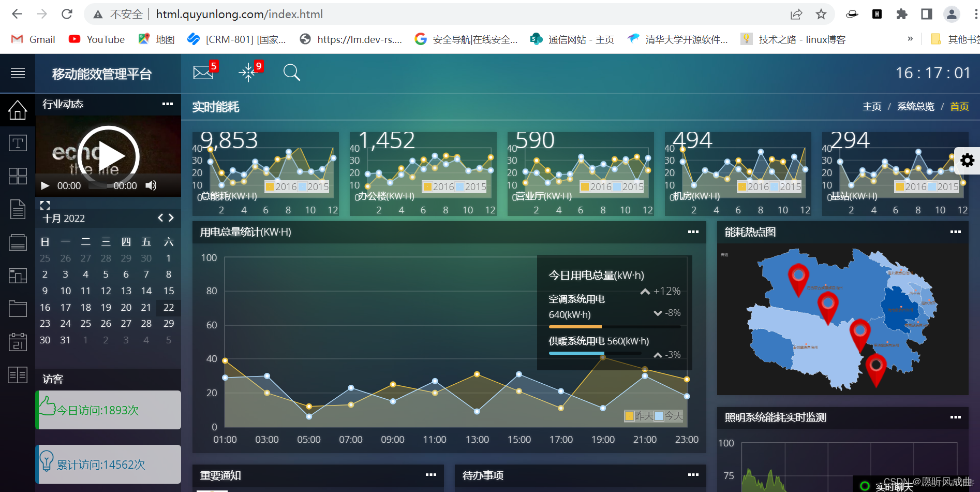Open the 技术之路 - linux博客 bookmark
The width and height of the screenshot is (980, 492).
[793, 39]
